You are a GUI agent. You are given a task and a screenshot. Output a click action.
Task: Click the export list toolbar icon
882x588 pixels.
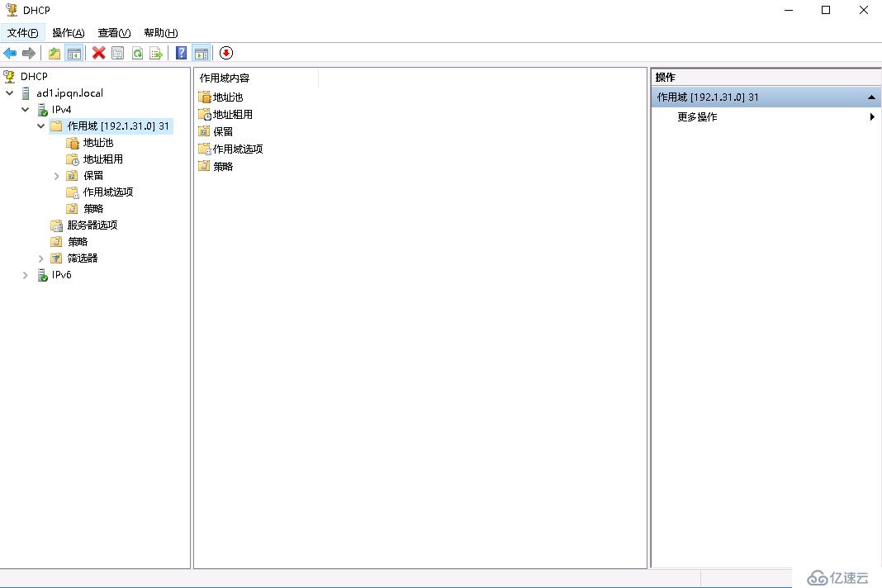point(156,53)
